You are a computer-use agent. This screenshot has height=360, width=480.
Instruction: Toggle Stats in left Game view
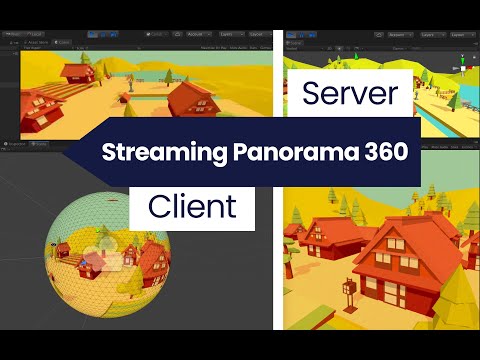(253, 48)
